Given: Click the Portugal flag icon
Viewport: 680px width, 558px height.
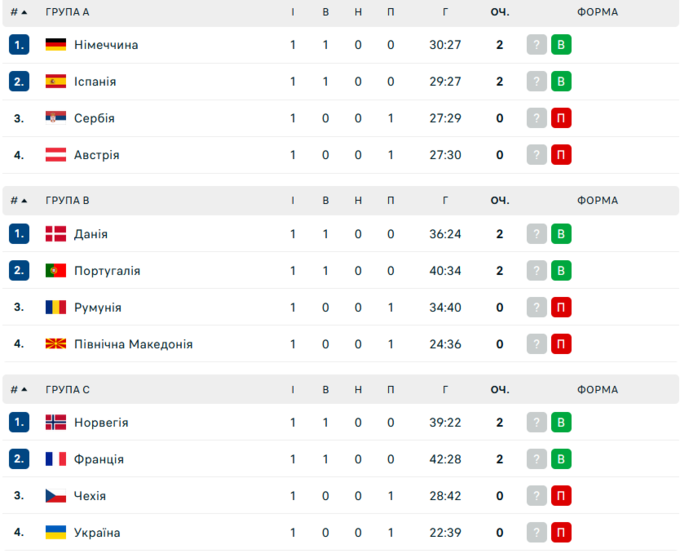Looking at the screenshot, I should pyautogui.click(x=56, y=270).
